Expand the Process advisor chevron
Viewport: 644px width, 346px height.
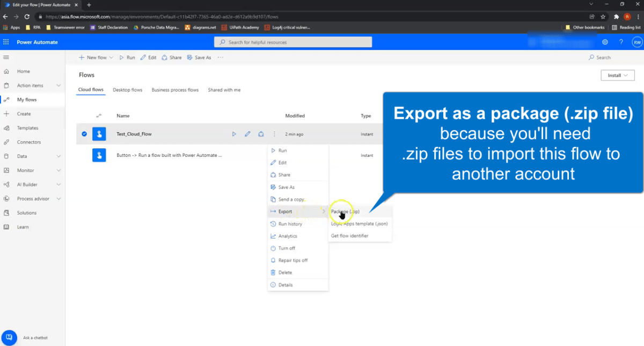[x=58, y=199]
